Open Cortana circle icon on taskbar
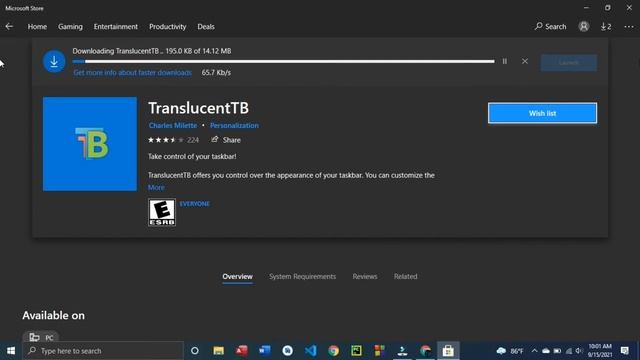Image resolution: width=640 pixels, height=360 pixels. coord(195,351)
